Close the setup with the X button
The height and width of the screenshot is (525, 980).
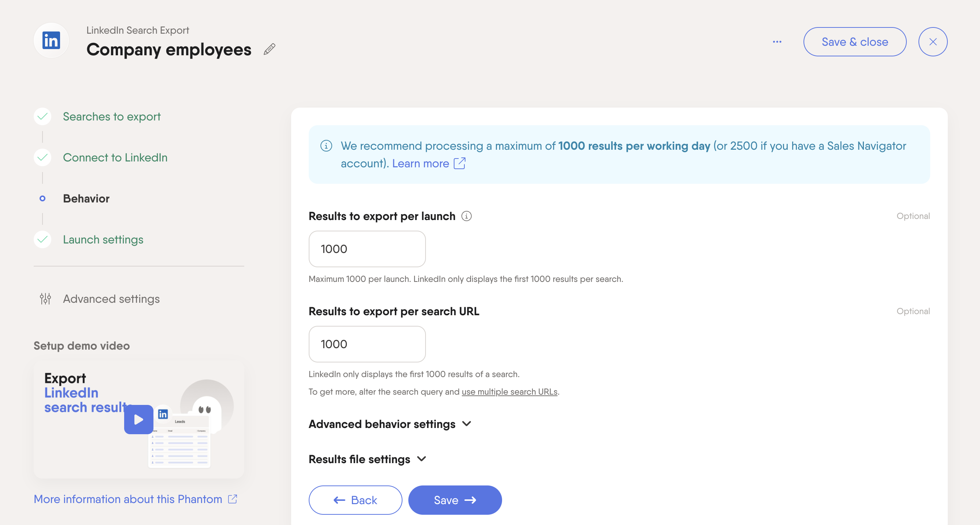tap(932, 42)
